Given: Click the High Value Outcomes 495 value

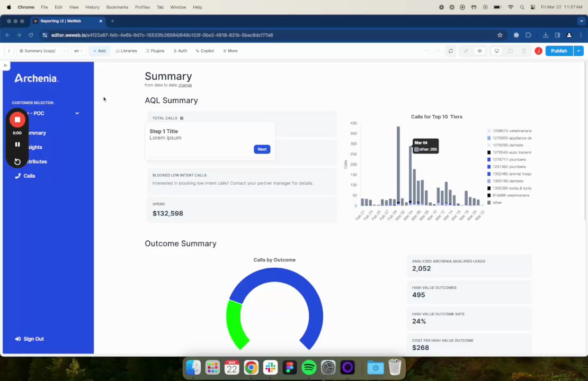Looking at the screenshot, I should pyautogui.click(x=418, y=295).
